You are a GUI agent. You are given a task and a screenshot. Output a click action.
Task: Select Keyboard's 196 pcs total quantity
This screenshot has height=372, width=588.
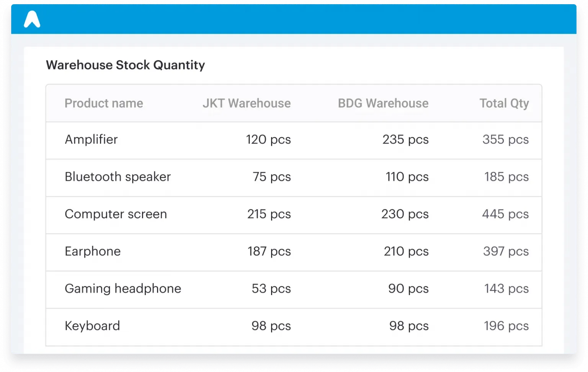click(506, 326)
